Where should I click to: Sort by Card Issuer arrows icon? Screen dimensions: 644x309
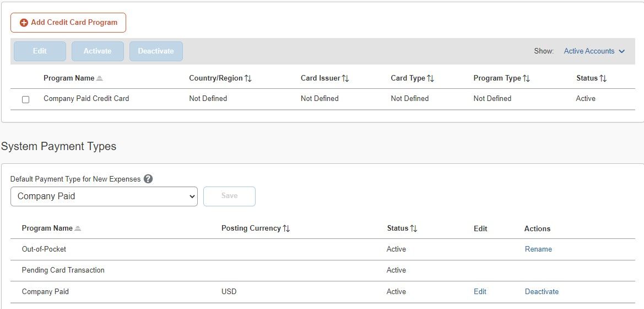pos(345,78)
